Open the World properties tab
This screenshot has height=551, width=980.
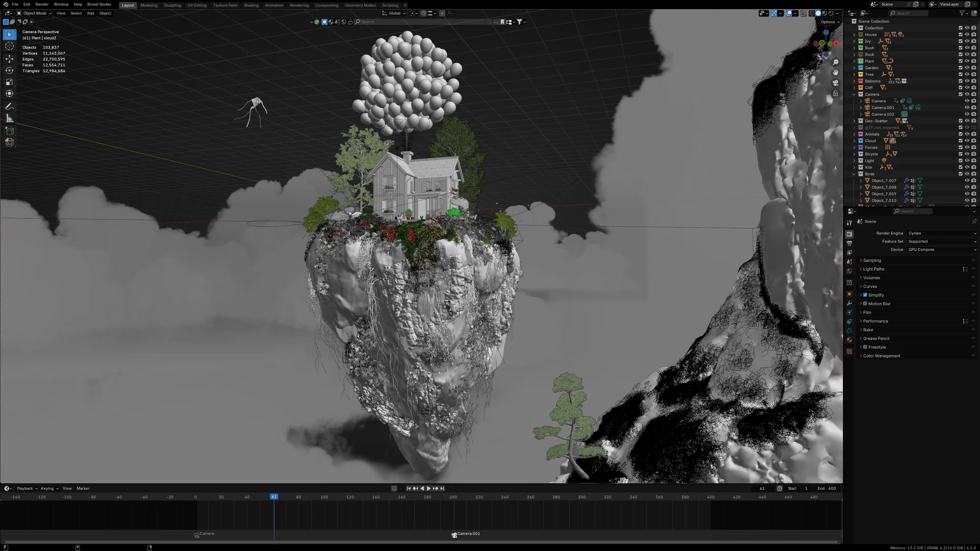tap(849, 271)
